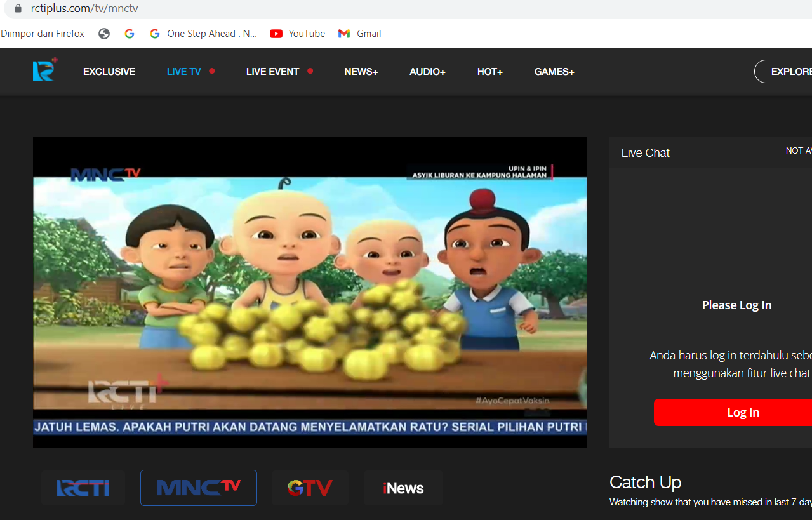Open the HOT+ section

tap(490, 72)
